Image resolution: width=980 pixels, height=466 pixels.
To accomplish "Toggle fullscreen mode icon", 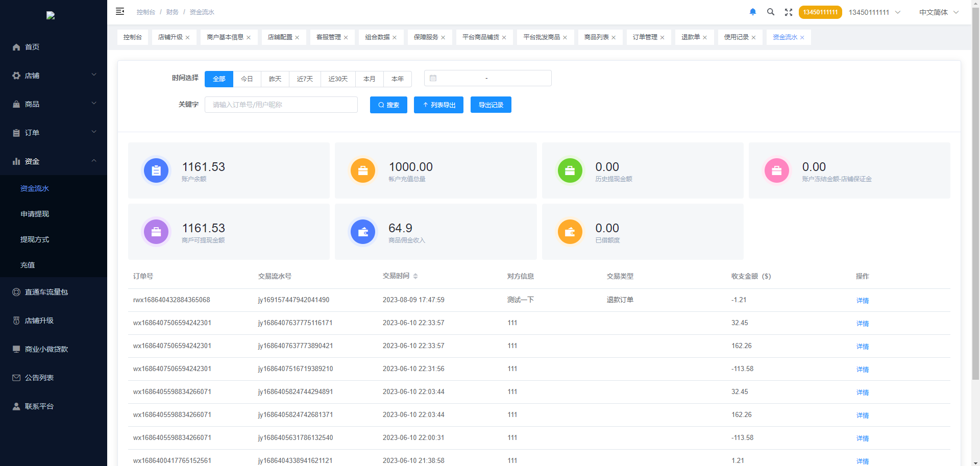I will tap(789, 12).
